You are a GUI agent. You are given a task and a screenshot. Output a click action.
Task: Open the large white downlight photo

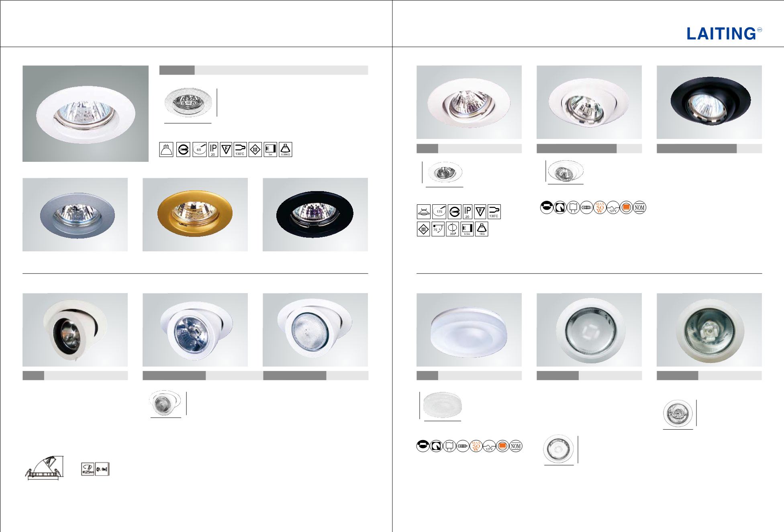(x=86, y=114)
